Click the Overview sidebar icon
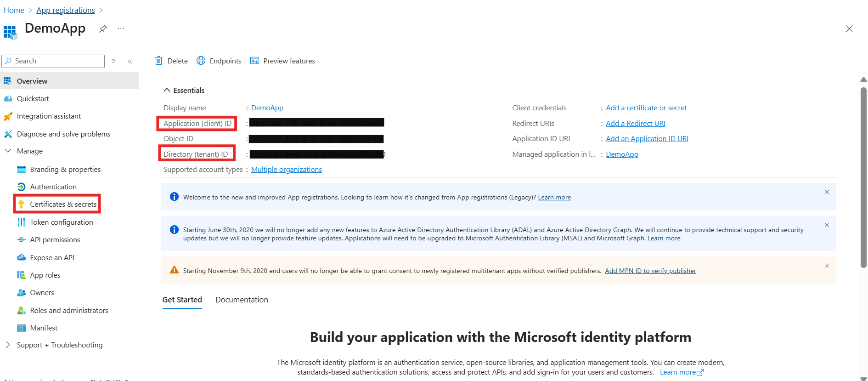Screen dimensions: 868x381 pos(7,81)
